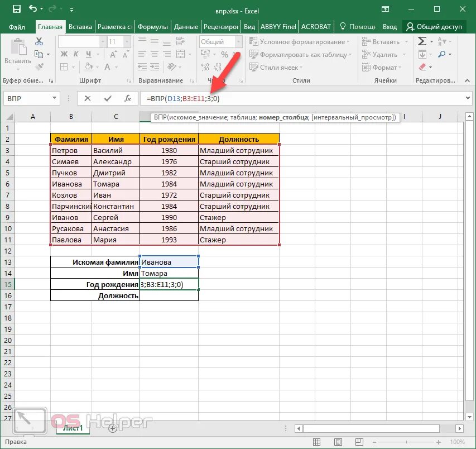Click the Borders icon
Image resolution: width=476 pixels, height=449 pixels.
tap(64, 67)
